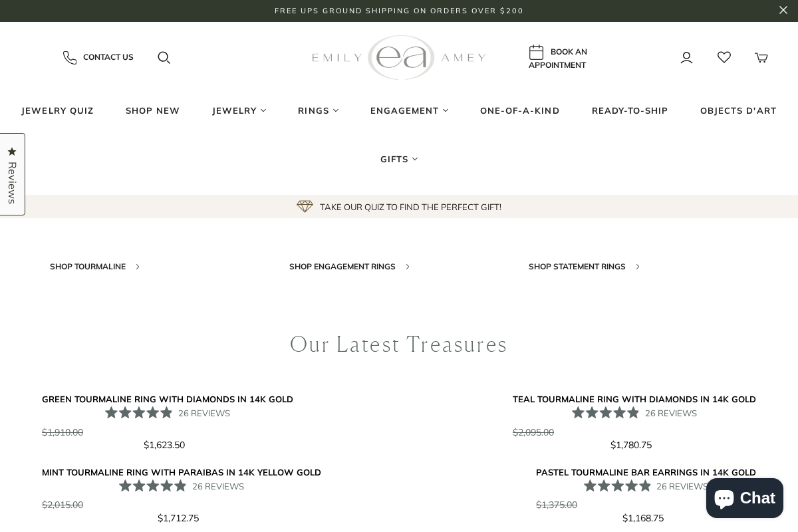The width and height of the screenshot is (798, 532).
Task: Select the One-of-a-Kind menu item
Action: pos(520,110)
